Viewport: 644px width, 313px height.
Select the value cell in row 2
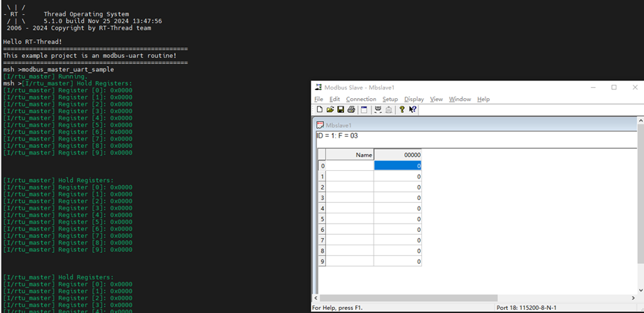pyautogui.click(x=398, y=187)
